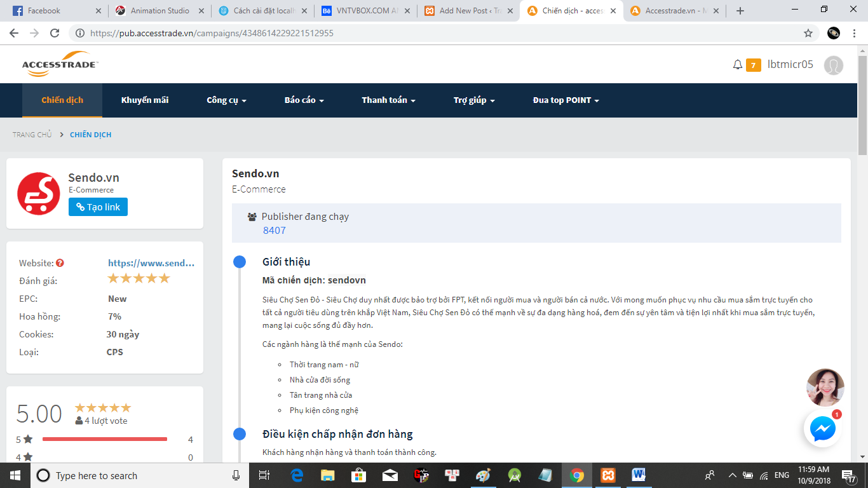Click the notification bell icon
This screenshot has width=868, height=488.
[x=737, y=65]
